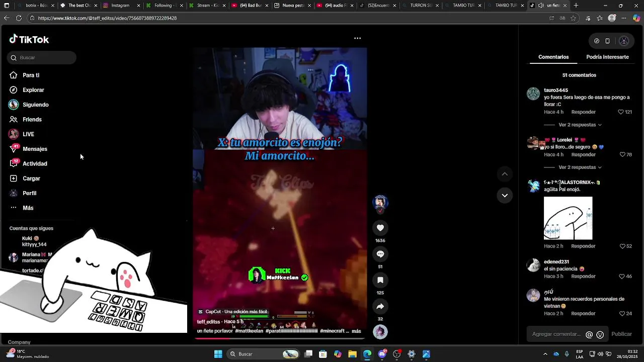Click the Agregar comentario input field

click(556, 334)
